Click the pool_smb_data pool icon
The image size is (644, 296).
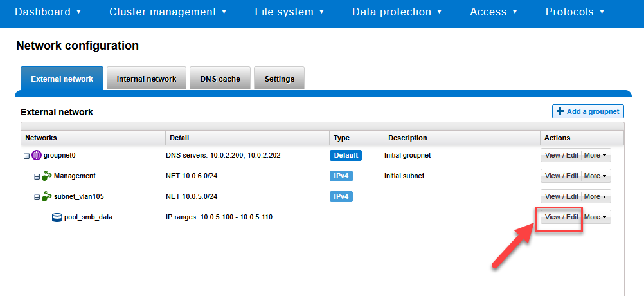coord(57,217)
